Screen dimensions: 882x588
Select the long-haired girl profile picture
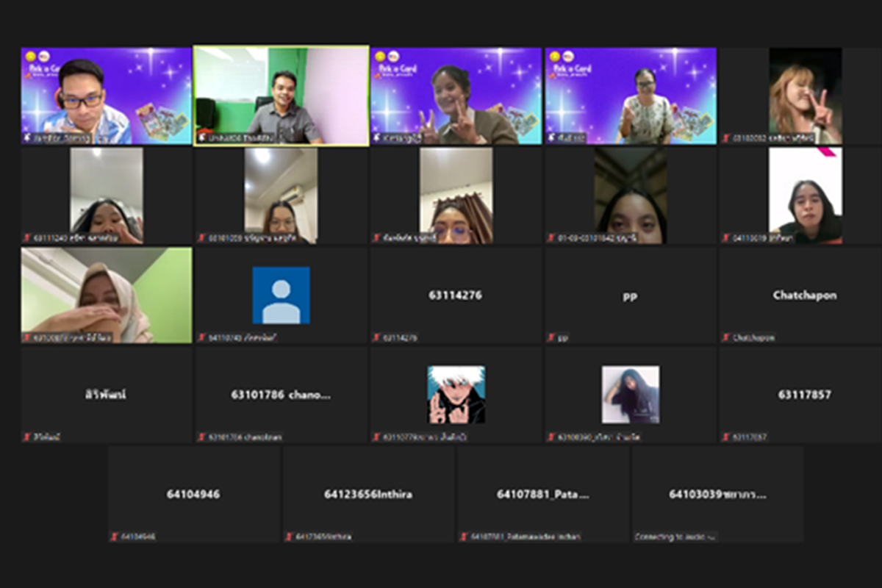pyautogui.click(x=630, y=395)
